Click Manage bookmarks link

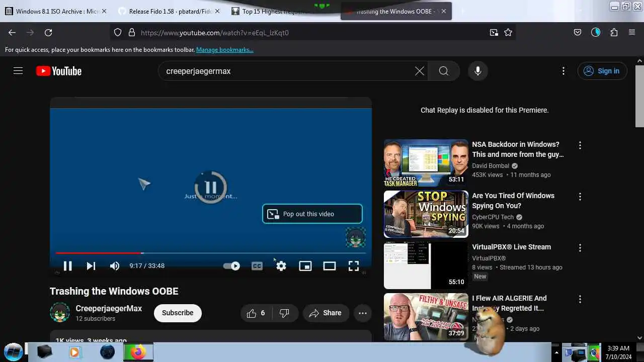(225, 50)
